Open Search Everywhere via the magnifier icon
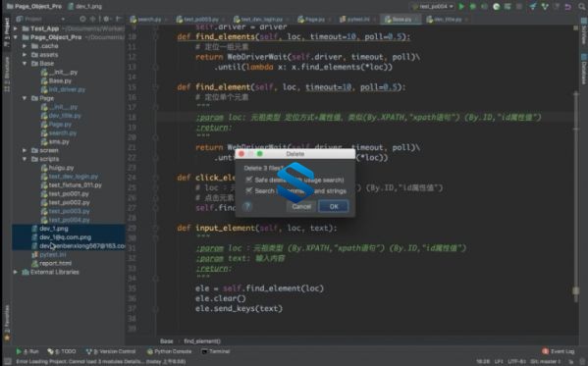588x366 pixels. (x=582, y=6)
